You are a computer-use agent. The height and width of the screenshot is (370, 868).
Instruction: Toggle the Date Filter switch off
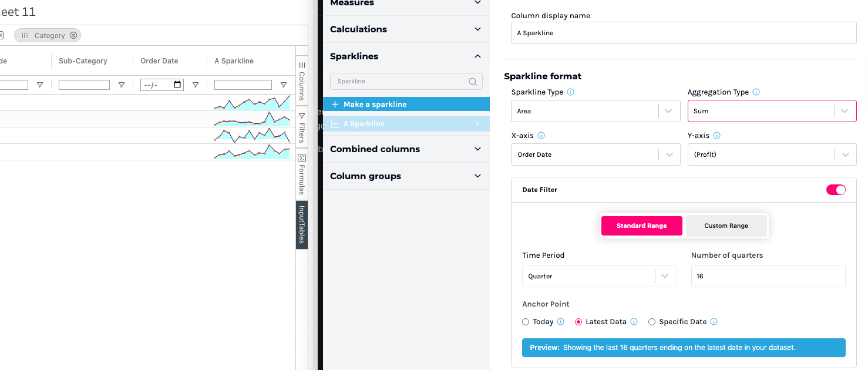[x=836, y=190]
